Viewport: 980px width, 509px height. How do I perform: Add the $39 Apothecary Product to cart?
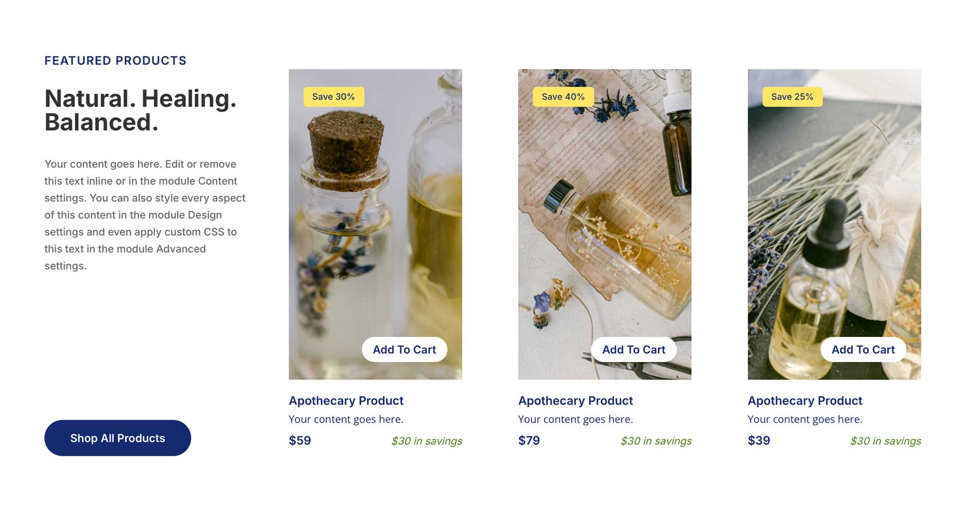tap(863, 349)
